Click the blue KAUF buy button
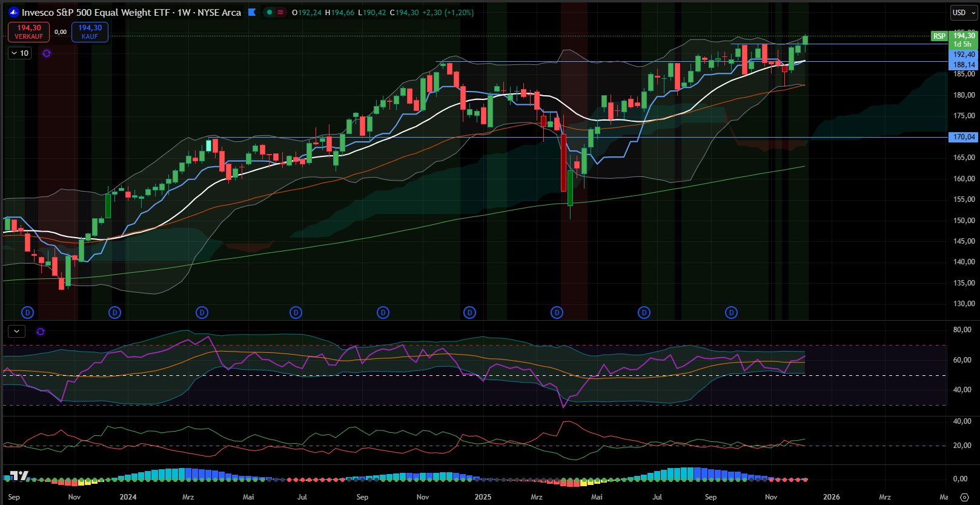The image size is (980, 505). click(x=90, y=32)
